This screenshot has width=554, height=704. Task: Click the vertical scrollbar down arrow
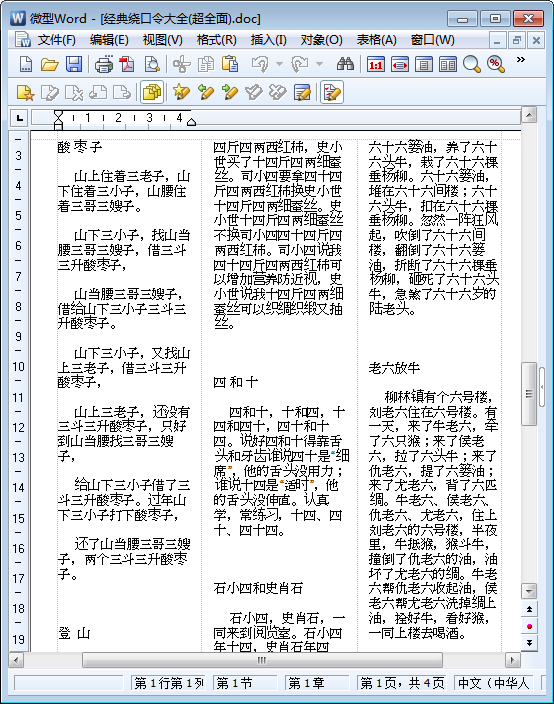529,591
